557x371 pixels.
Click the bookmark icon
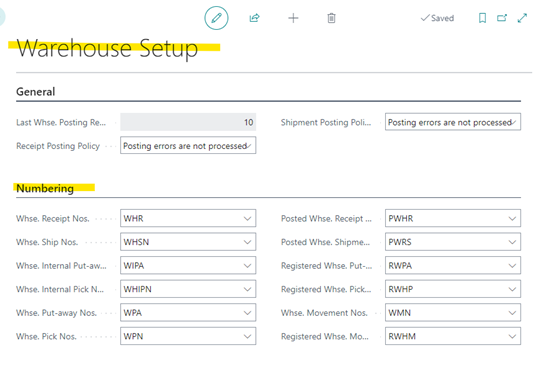click(482, 18)
